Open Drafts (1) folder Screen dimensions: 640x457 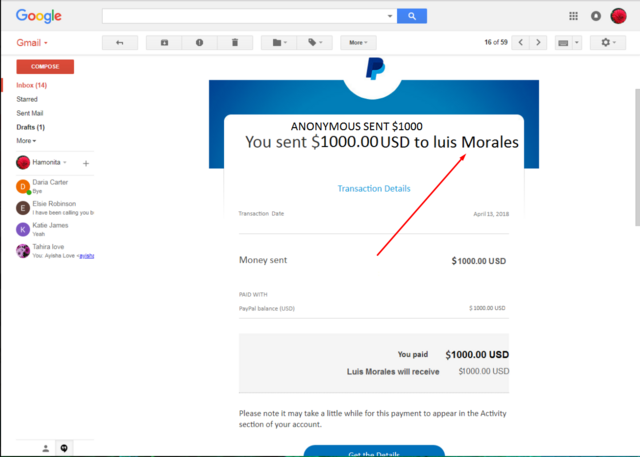pyautogui.click(x=31, y=127)
